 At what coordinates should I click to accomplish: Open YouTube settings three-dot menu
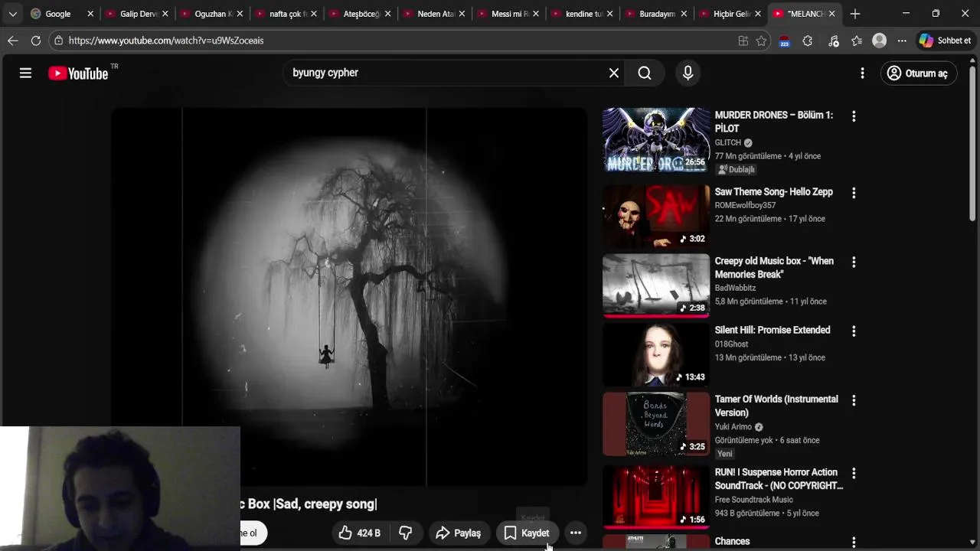[862, 73]
